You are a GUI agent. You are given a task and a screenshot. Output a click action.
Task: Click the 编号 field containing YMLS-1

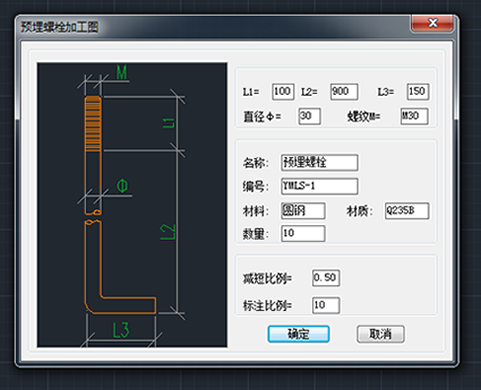pyautogui.click(x=319, y=186)
